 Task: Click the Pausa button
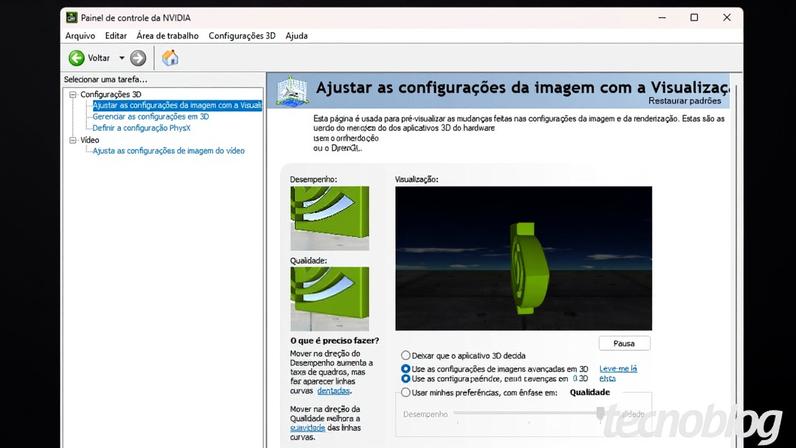[x=624, y=343]
